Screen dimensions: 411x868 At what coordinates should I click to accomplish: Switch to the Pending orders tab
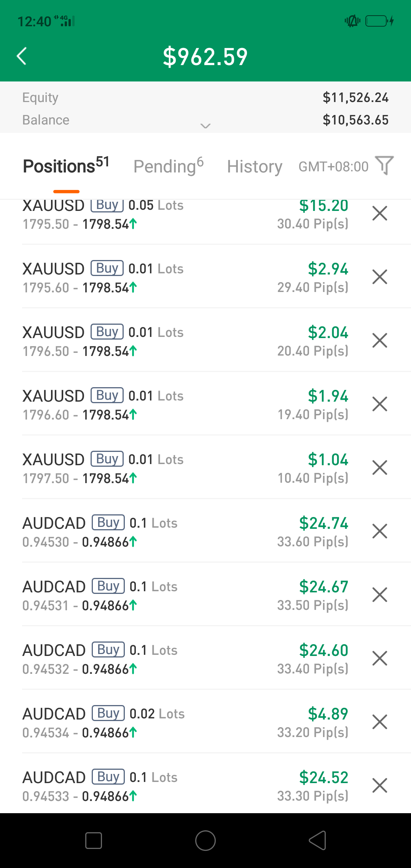168,166
